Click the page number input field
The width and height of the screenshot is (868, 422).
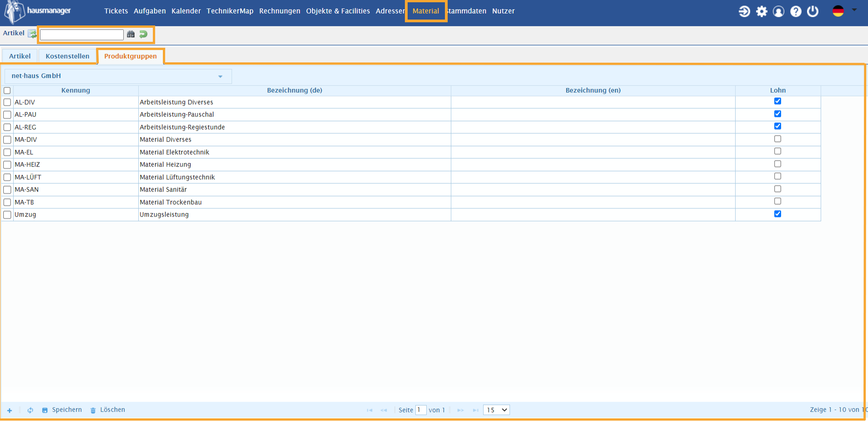click(x=421, y=410)
